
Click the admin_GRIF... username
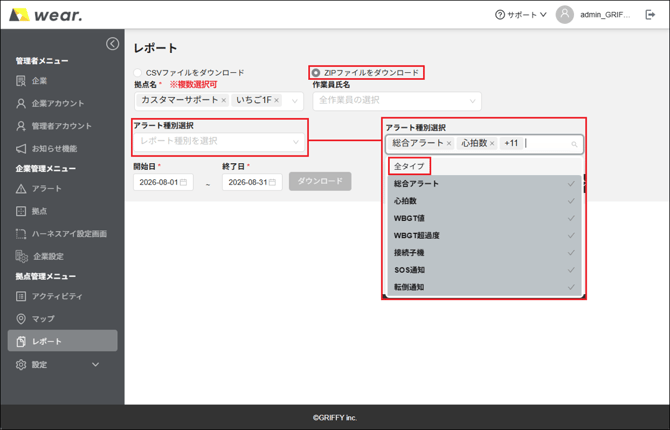coord(605,15)
